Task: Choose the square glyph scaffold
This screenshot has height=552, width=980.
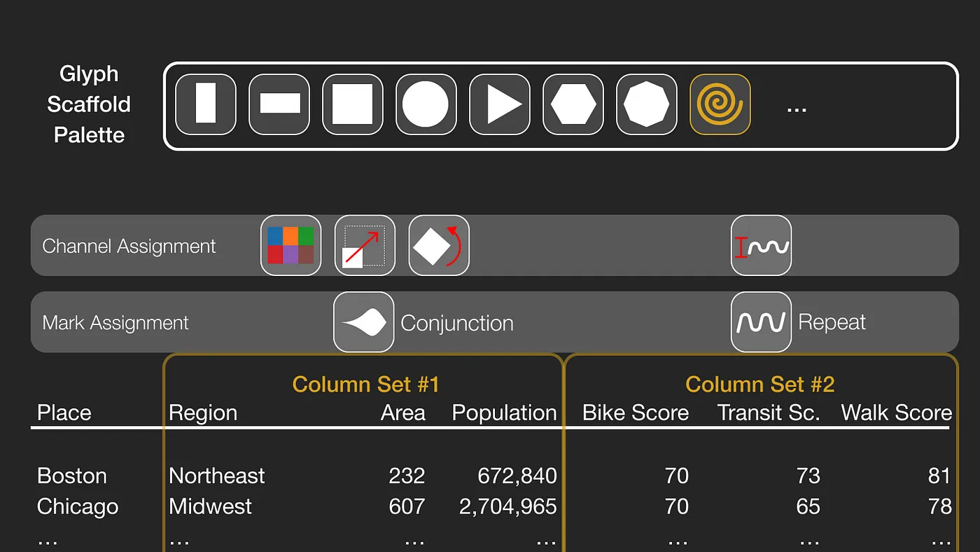Action: (x=353, y=104)
